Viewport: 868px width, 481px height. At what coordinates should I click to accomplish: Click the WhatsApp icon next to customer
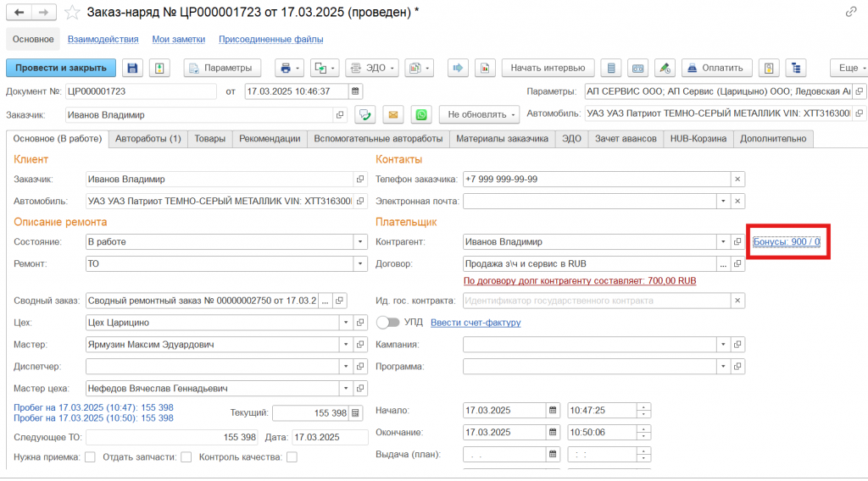tap(421, 114)
